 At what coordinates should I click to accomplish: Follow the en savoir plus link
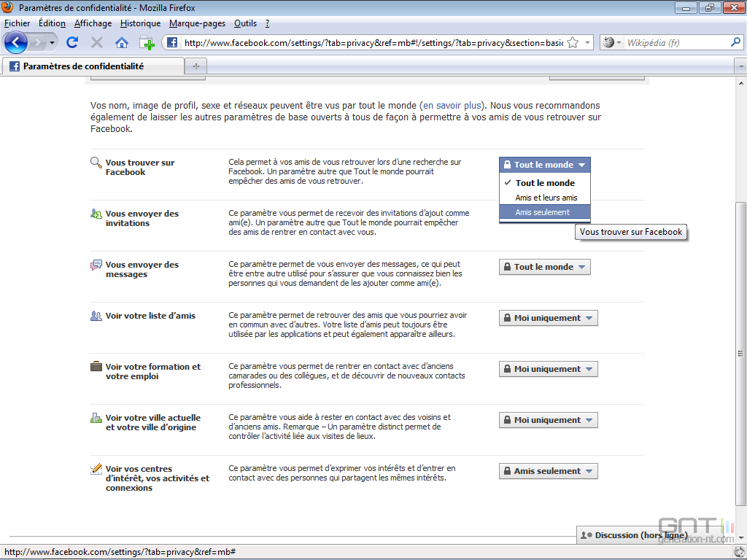(452, 106)
